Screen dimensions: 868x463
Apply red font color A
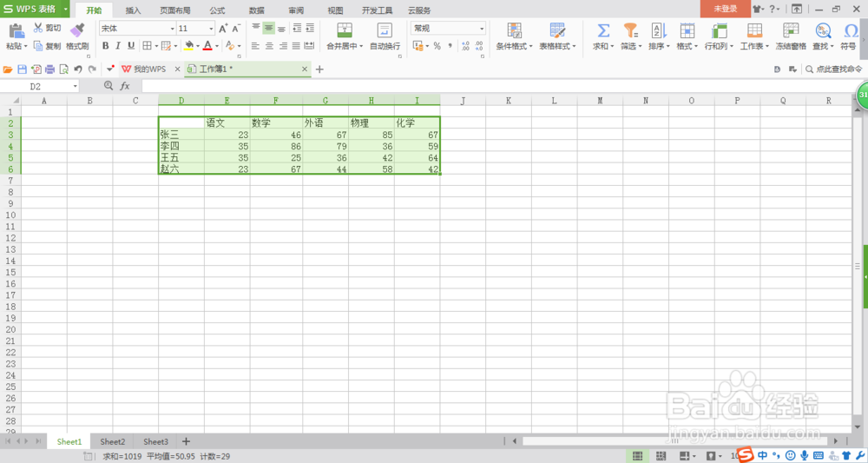207,46
